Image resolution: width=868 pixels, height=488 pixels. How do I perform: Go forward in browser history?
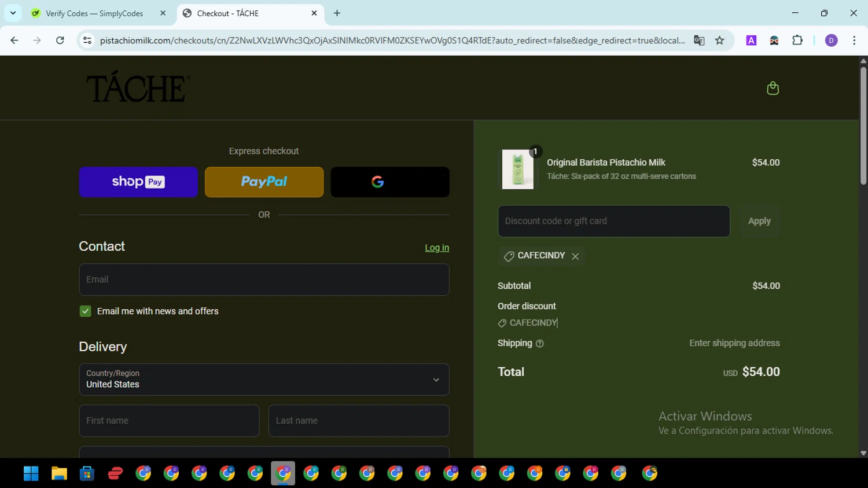(x=37, y=41)
